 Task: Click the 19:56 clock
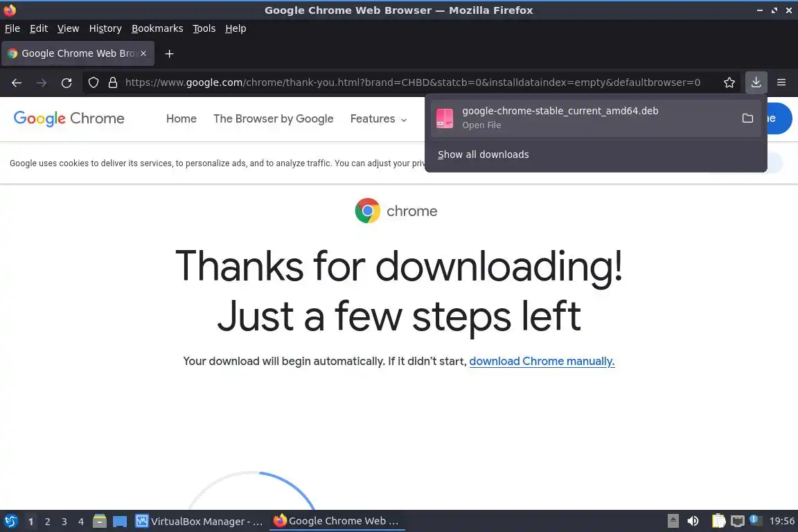tap(781, 521)
